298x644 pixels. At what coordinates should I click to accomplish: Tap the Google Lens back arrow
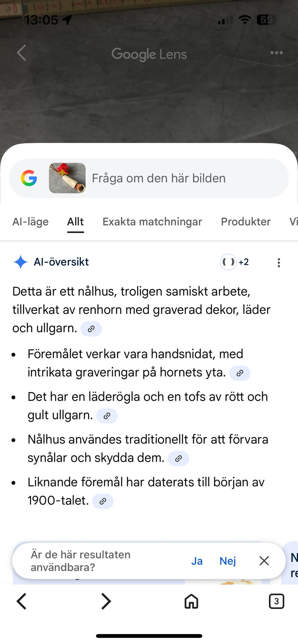(x=21, y=53)
